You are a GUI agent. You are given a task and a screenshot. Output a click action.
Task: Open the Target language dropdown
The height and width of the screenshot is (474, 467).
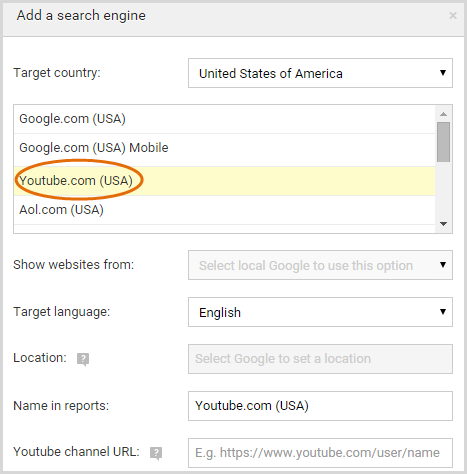pos(320,312)
